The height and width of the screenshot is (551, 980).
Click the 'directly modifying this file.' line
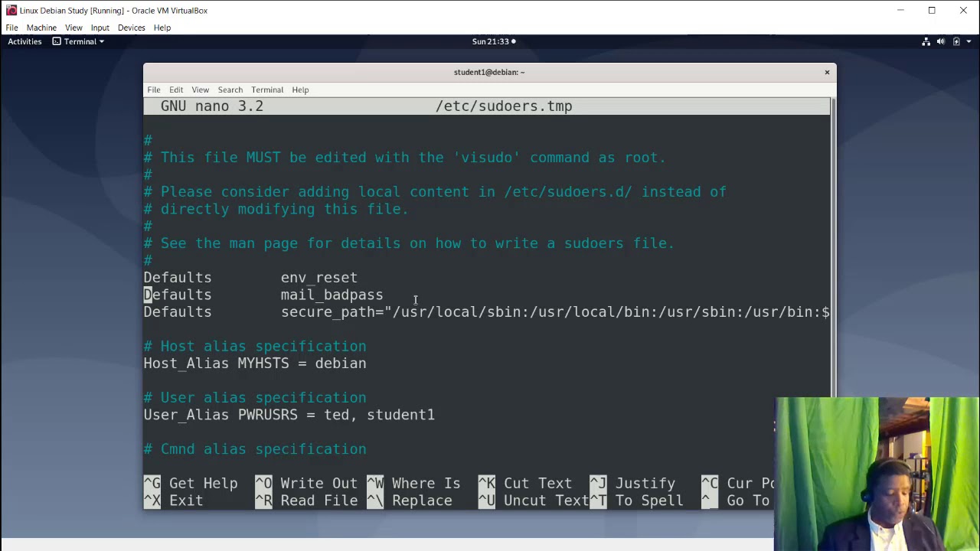pyautogui.click(x=276, y=209)
